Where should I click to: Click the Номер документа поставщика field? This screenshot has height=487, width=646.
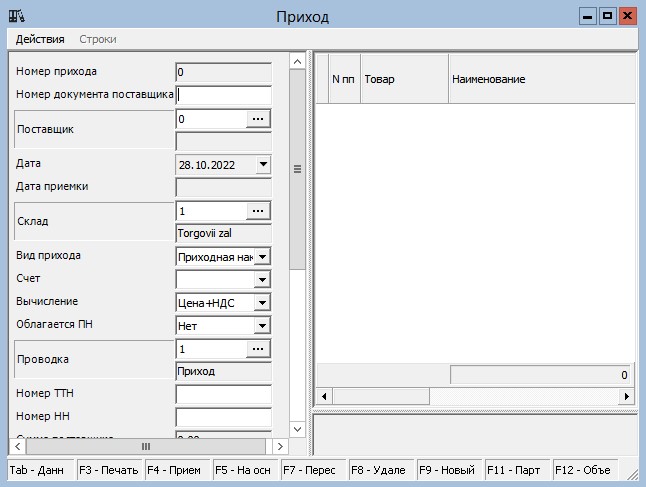click(x=224, y=95)
